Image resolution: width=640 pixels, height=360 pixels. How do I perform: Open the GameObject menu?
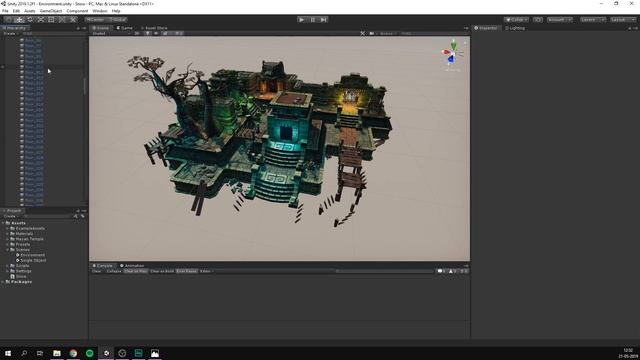point(51,11)
